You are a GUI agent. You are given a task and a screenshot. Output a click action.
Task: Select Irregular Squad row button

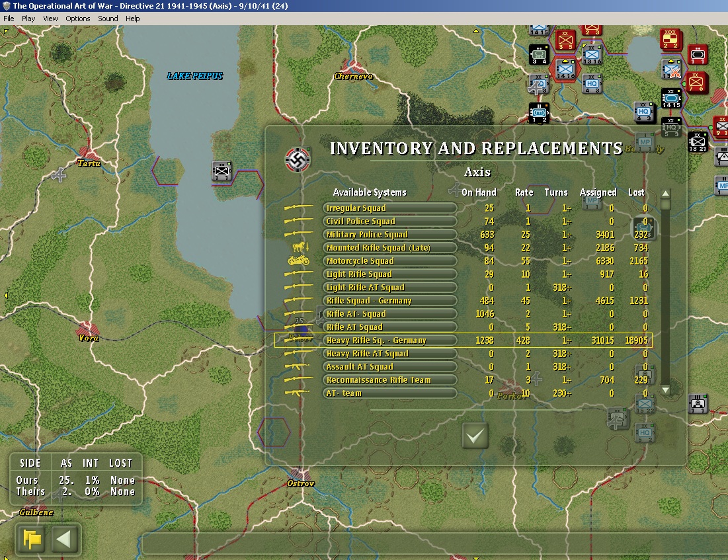389,208
